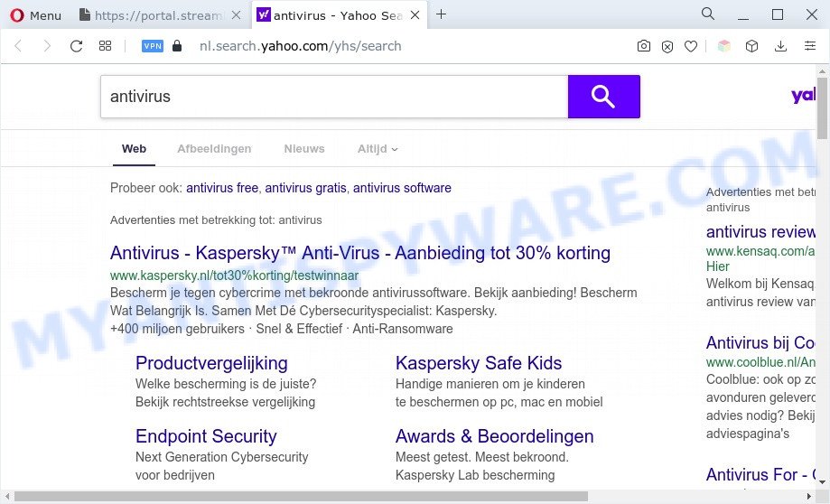Click the horizontal scrollbar thumb
This screenshot has width=830, height=504.
point(301,496)
